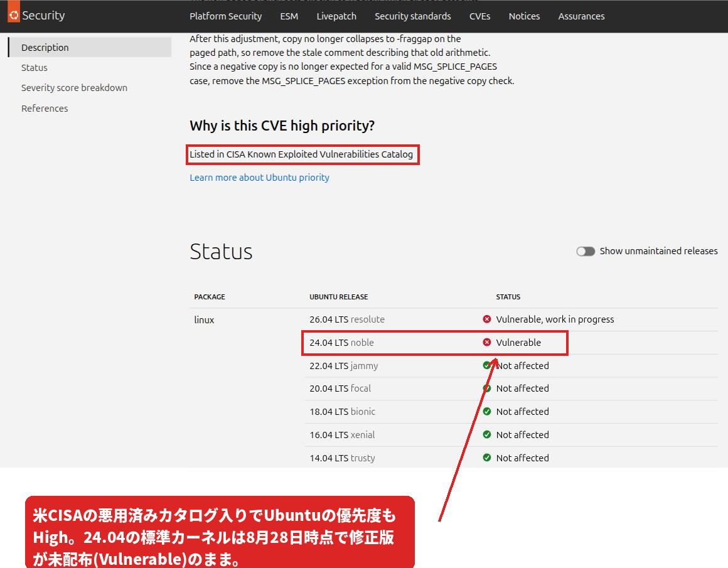Image resolution: width=728 pixels, height=568 pixels.
Task: Click the Security site title link
Action: point(43,15)
